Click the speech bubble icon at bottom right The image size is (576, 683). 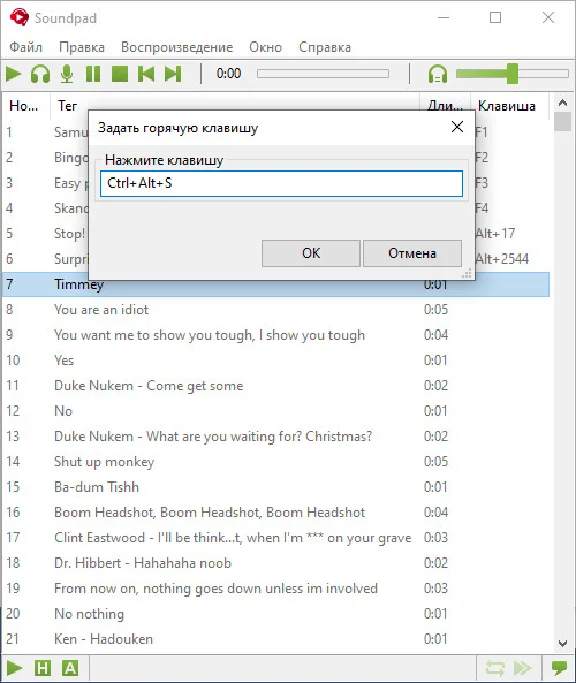click(559, 668)
